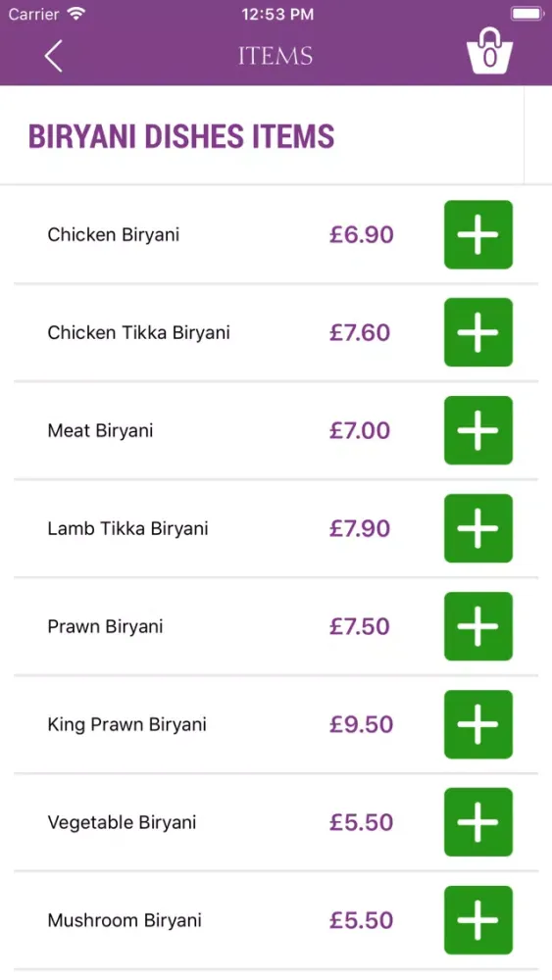Go back using the left arrow icon
552x980 pixels.
[x=53, y=56]
